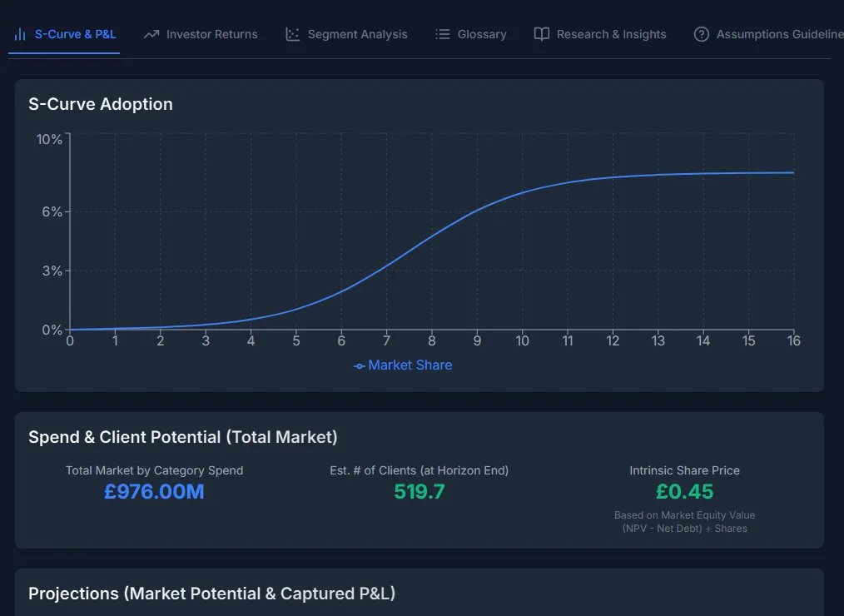Open the Investor Returns tab
This screenshot has height=616, width=844.
(x=201, y=34)
